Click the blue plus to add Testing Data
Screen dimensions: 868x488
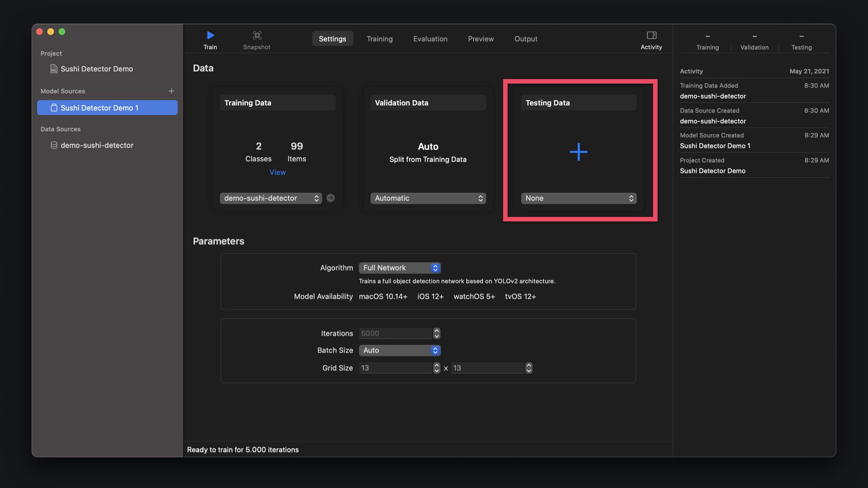point(578,152)
